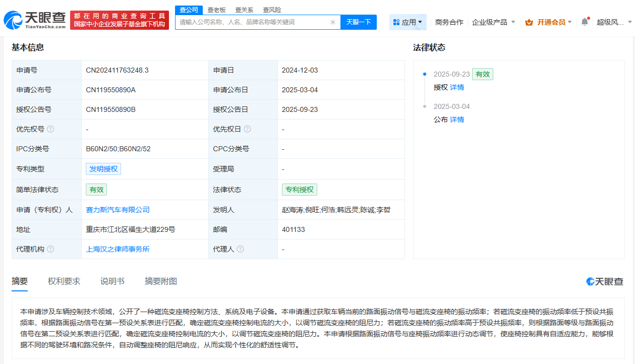Screen dimensions: 635x364
Task: Open the 赛力斯汽车有限公司 company link
Action: [x=118, y=210]
